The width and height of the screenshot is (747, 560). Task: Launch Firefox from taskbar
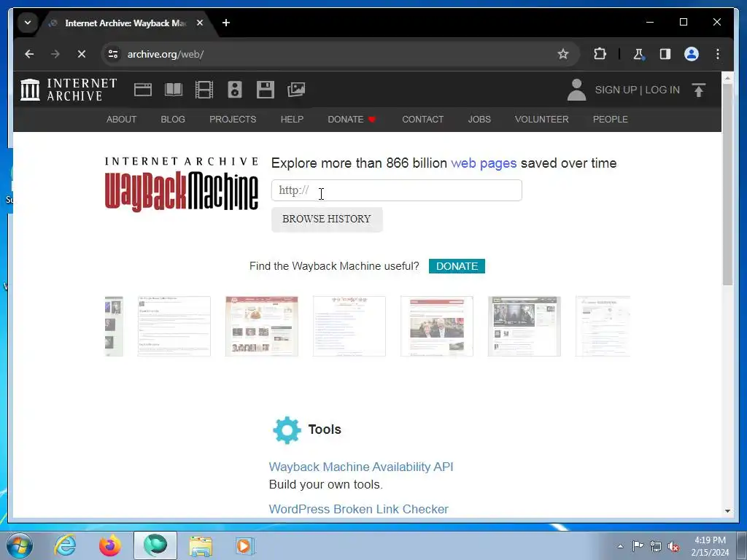tap(109, 545)
